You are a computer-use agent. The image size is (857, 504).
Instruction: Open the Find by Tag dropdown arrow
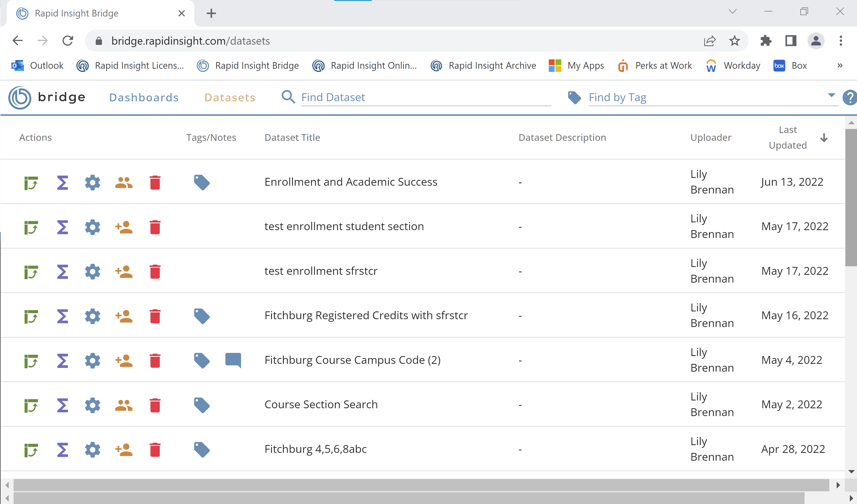click(831, 96)
